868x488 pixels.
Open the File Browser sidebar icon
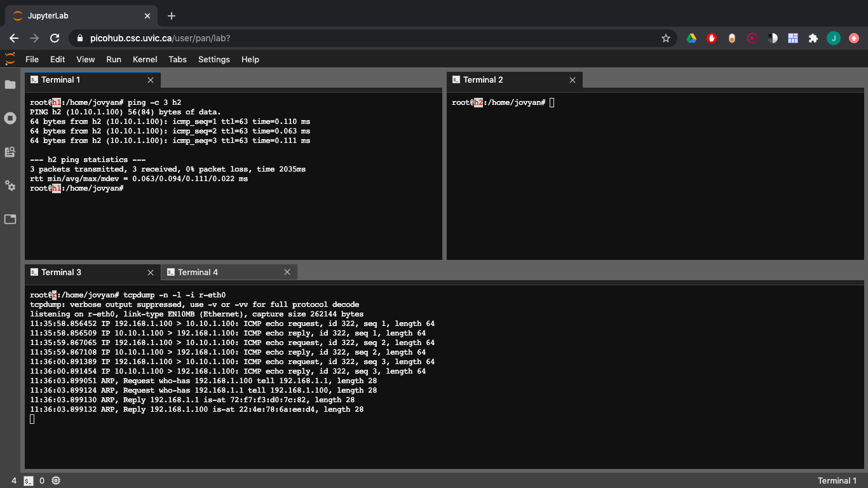pyautogui.click(x=10, y=85)
